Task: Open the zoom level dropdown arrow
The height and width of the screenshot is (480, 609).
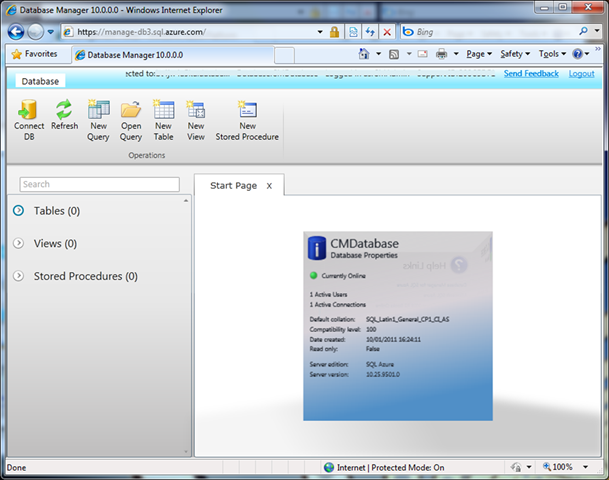Action: [585, 467]
